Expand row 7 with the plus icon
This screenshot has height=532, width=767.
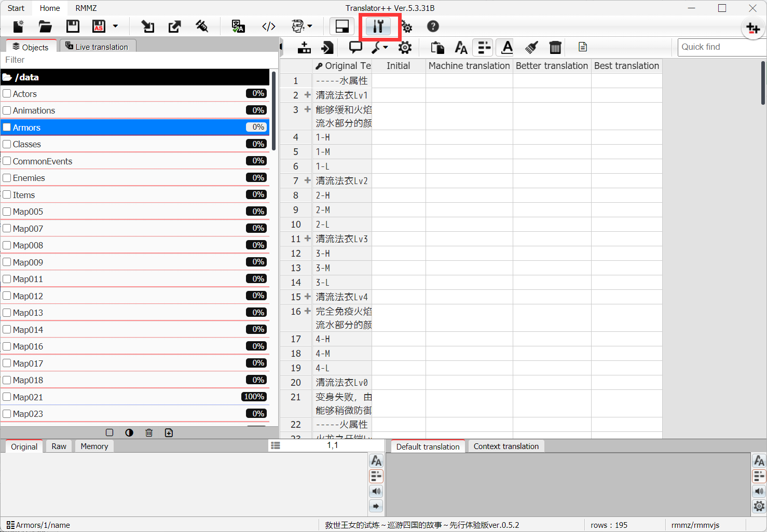click(307, 180)
